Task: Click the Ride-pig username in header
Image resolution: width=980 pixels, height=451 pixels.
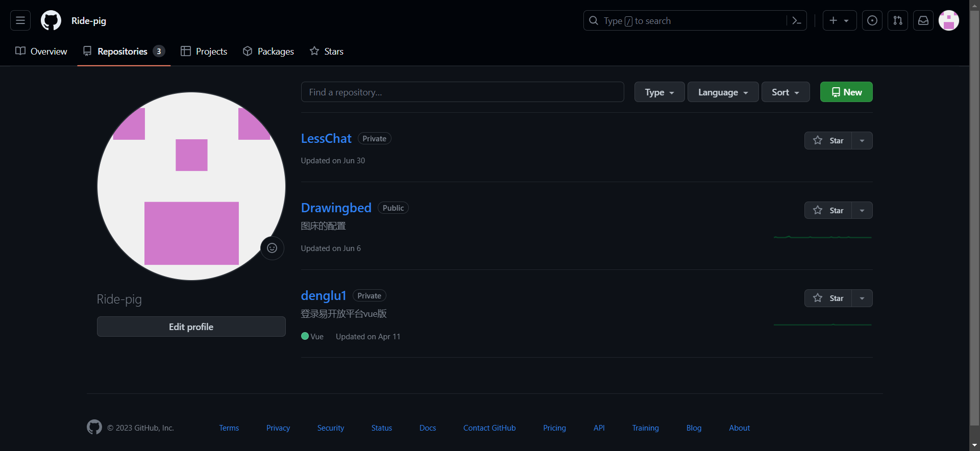Action: (89, 21)
